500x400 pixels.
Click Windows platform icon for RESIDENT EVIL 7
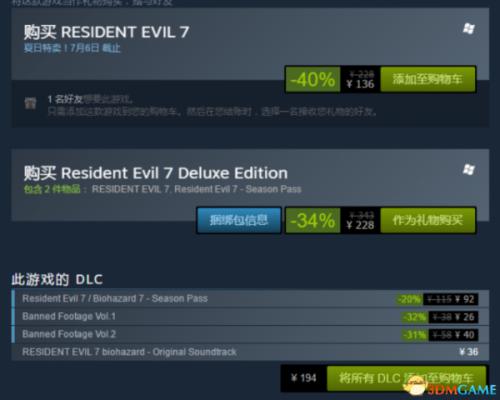click(469, 28)
